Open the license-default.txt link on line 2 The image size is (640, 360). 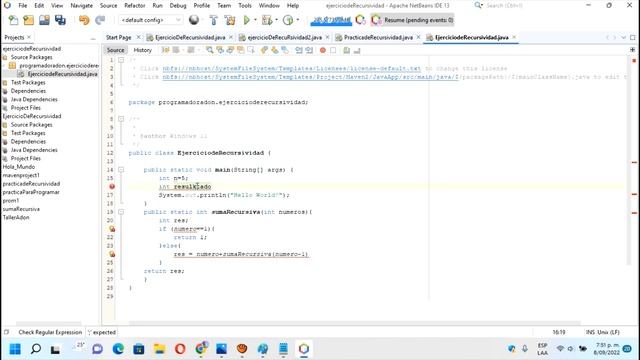point(291,68)
